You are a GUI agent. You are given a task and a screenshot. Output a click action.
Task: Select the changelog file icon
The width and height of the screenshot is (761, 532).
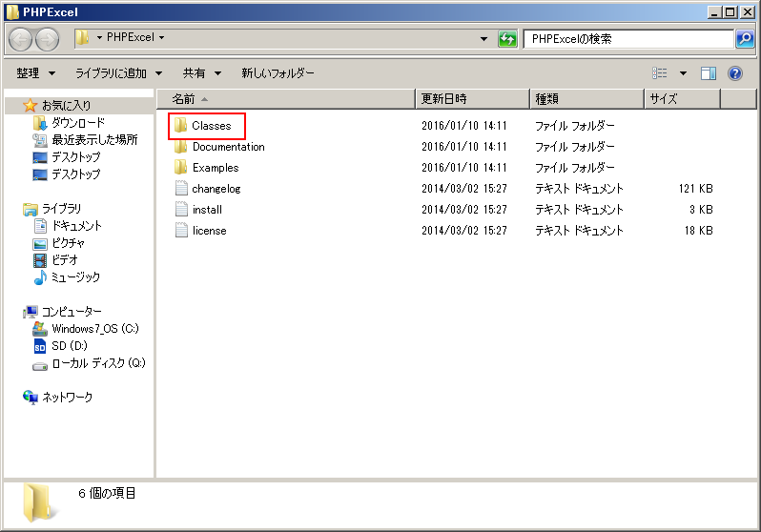click(x=181, y=189)
